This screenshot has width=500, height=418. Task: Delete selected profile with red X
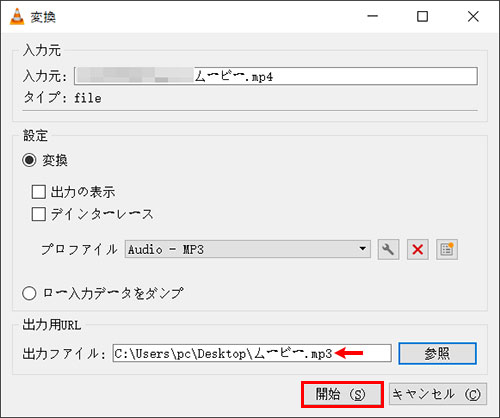click(x=418, y=249)
